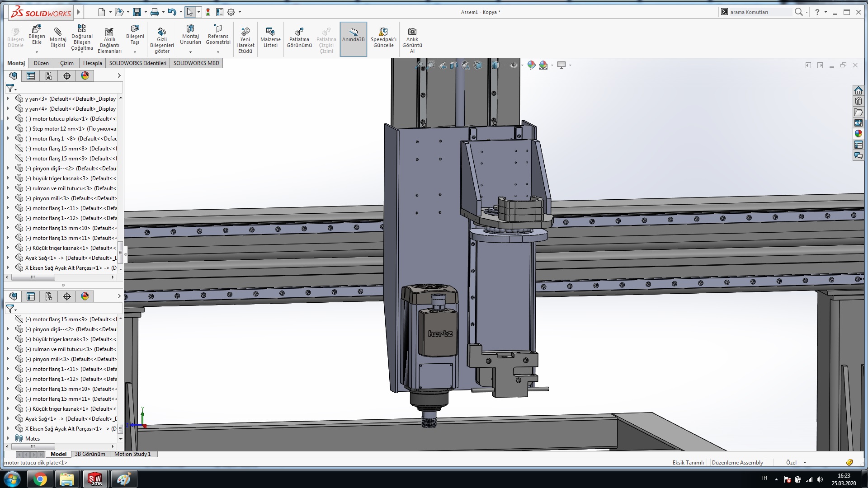Open dropdown arrow next to Options gear
The height and width of the screenshot is (488, 868).
pyautogui.click(x=240, y=12)
